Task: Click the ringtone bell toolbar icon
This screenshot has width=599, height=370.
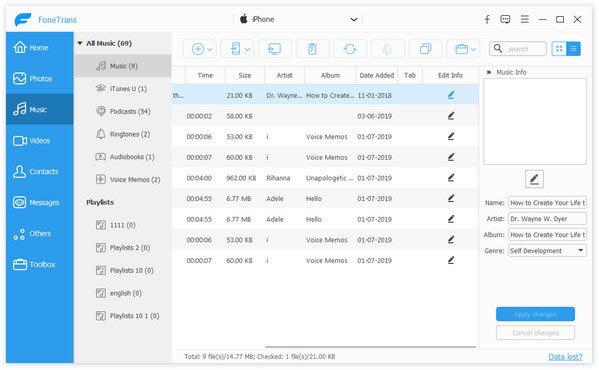Action: 387,49
